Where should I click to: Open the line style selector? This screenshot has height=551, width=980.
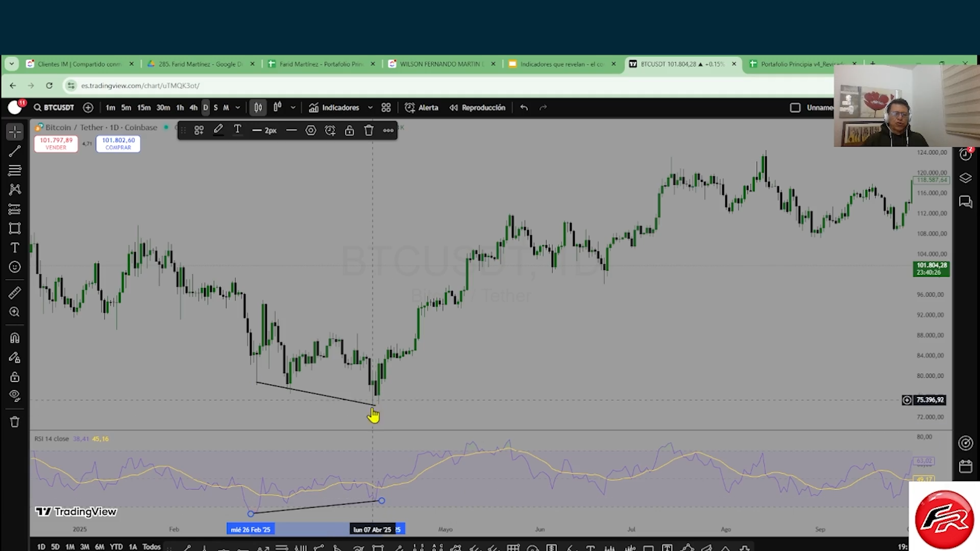[291, 131]
